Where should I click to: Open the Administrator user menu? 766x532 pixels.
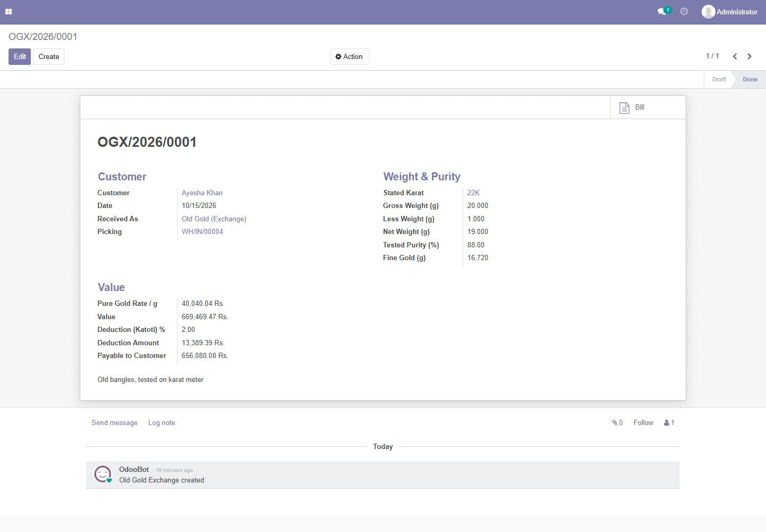730,12
